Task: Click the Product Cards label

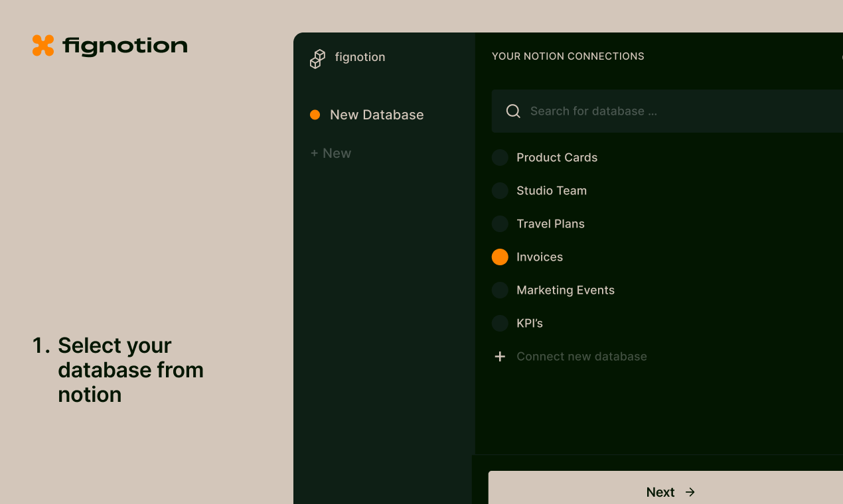Action: pos(557,157)
